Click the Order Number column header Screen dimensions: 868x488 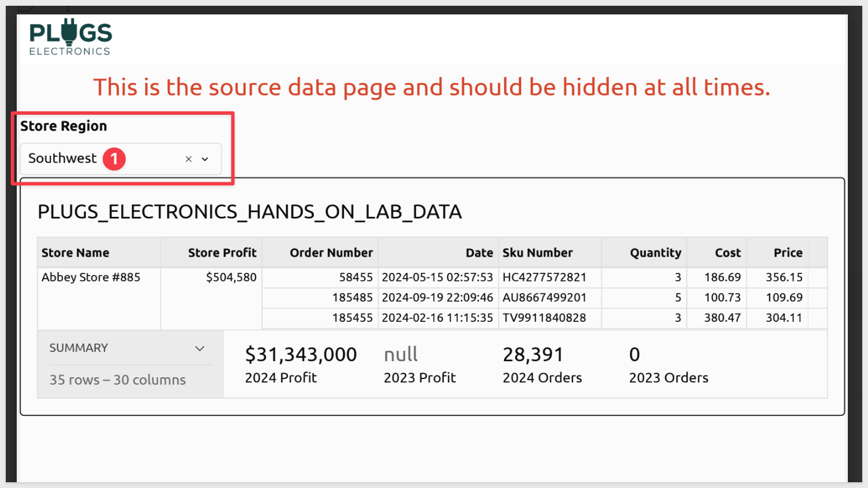point(331,253)
